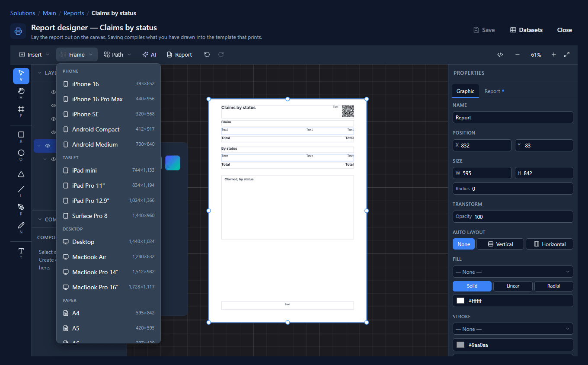Screen dimensions: 588x365
Task: Open the Fill style dropdown
Action: click(513, 272)
